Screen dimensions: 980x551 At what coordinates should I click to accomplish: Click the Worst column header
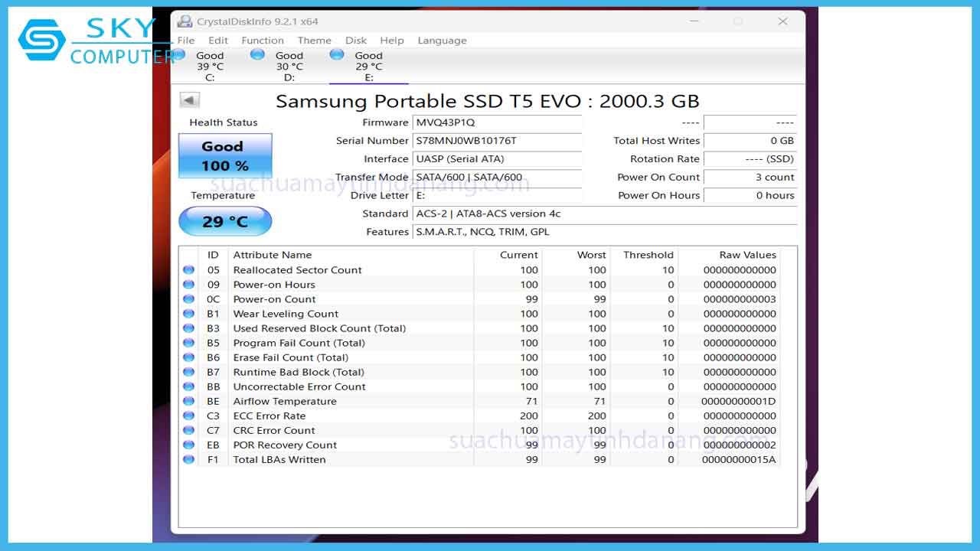(x=577, y=255)
